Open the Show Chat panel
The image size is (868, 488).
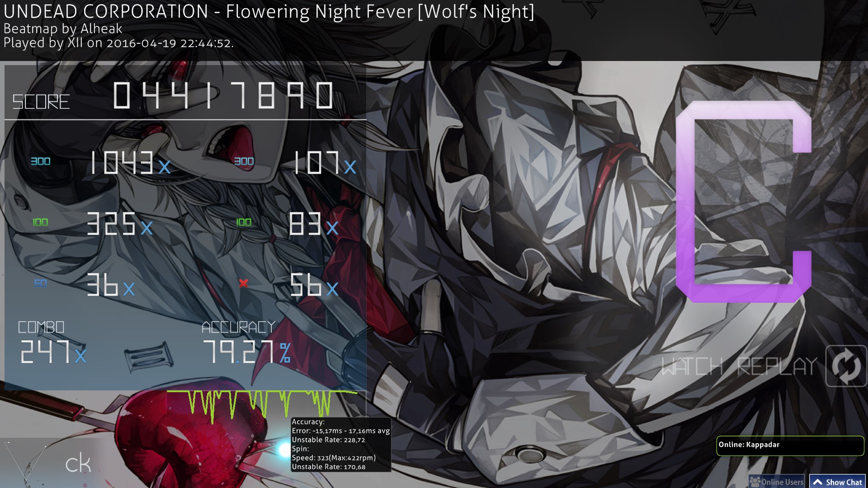click(x=837, y=482)
